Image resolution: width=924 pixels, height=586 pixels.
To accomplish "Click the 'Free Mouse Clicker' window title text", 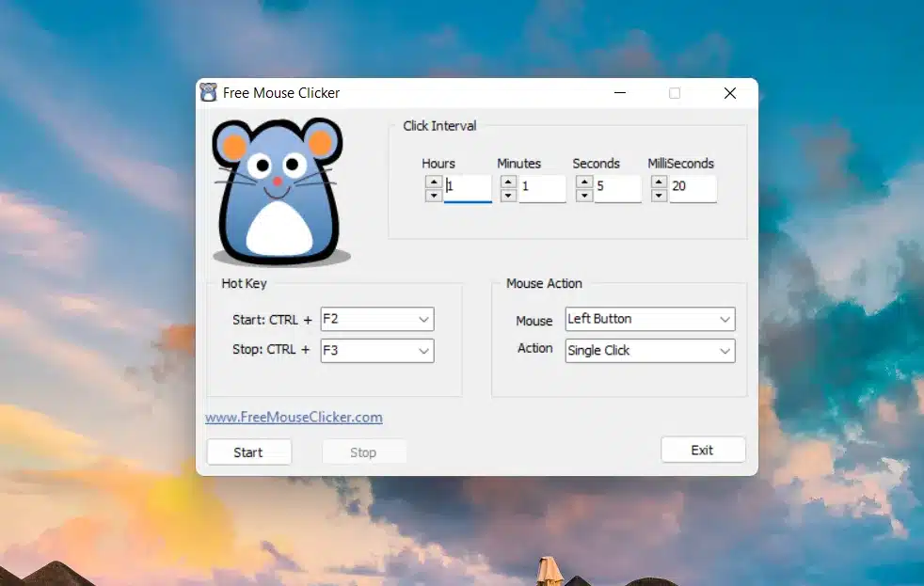I will [281, 93].
